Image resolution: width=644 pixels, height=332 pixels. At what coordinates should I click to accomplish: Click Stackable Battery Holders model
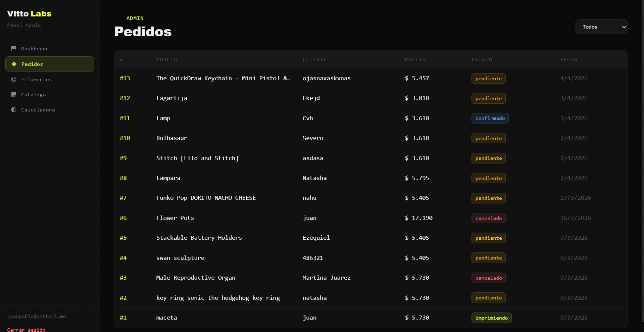(199, 238)
